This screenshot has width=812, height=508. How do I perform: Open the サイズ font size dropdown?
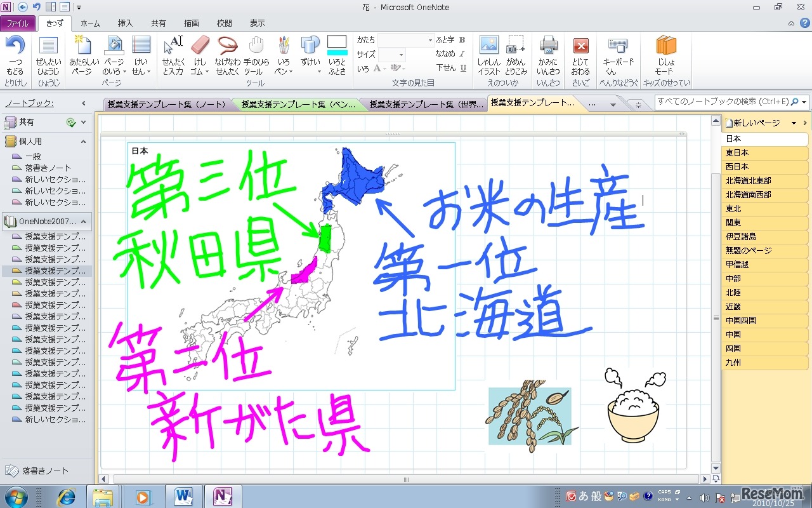point(401,55)
